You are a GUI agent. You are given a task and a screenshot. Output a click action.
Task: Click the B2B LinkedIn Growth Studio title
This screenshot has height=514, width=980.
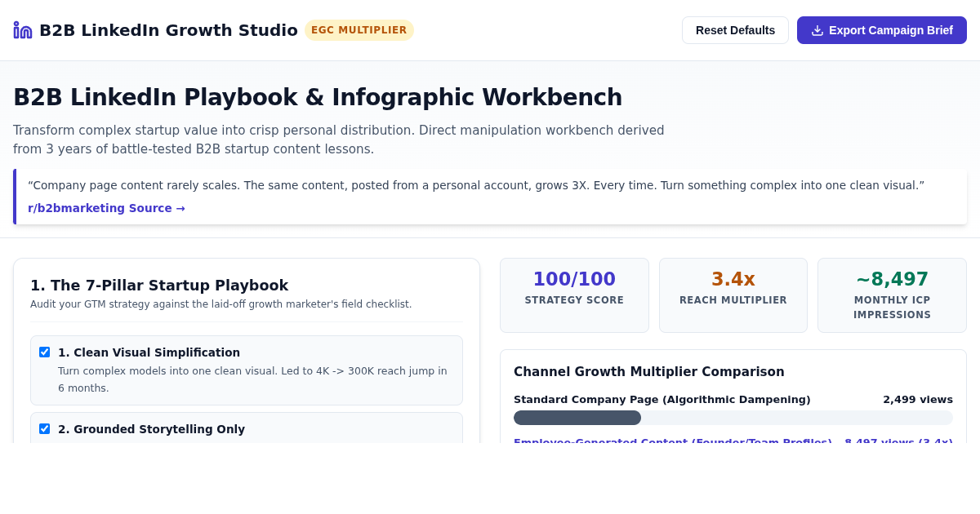(x=168, y=30)
